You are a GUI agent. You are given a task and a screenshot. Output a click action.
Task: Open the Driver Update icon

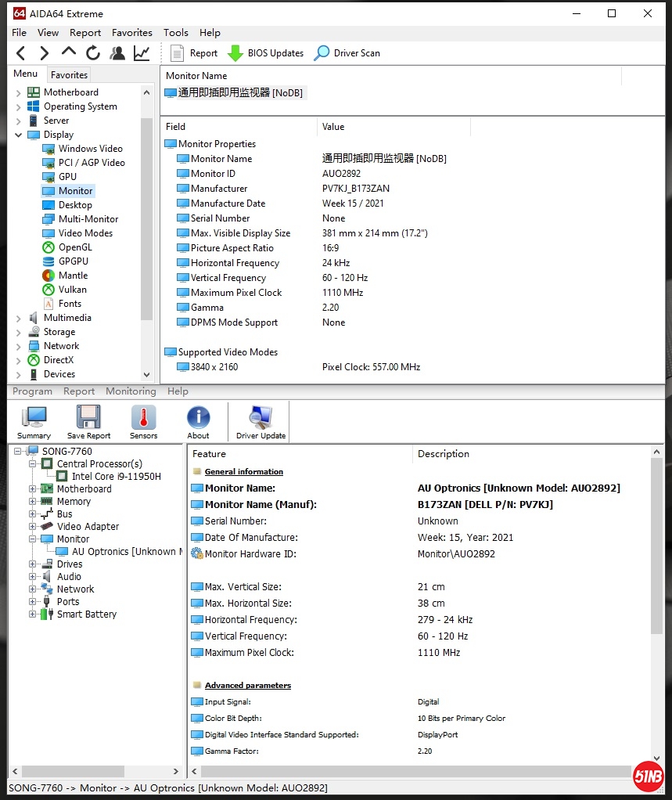click(261, 422)
